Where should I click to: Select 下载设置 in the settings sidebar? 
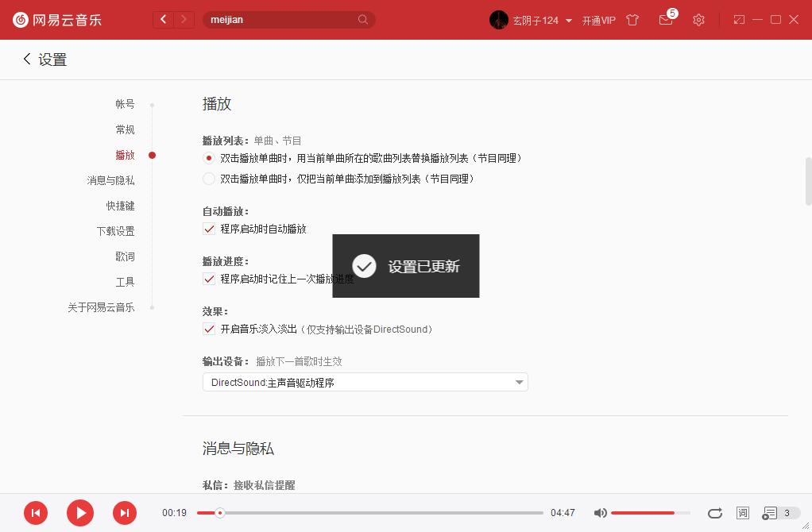point(116,231)
